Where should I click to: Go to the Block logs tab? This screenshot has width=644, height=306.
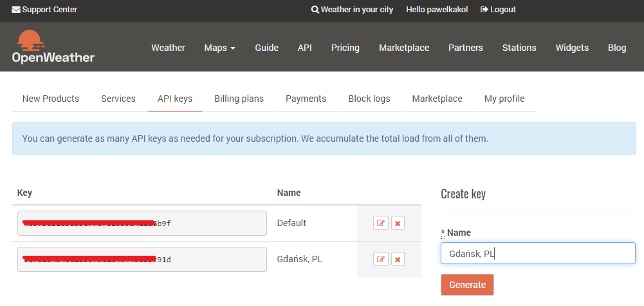(369, 99)
